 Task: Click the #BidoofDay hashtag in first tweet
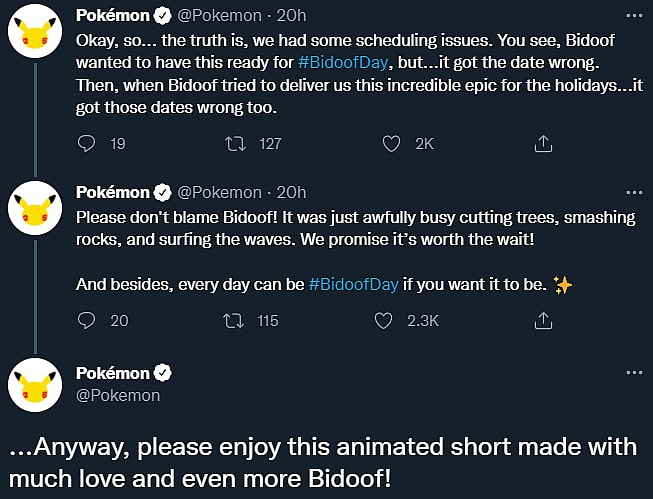coord(342,61)
